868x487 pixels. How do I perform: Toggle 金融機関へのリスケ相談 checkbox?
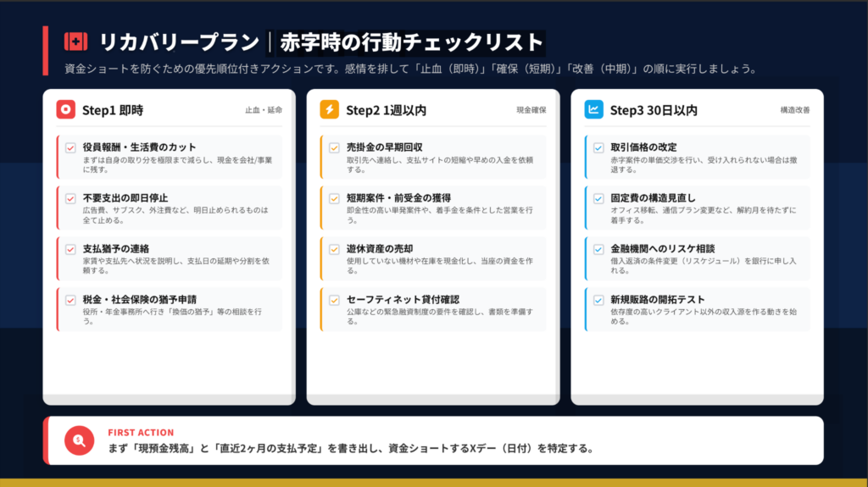click(599, 249)
